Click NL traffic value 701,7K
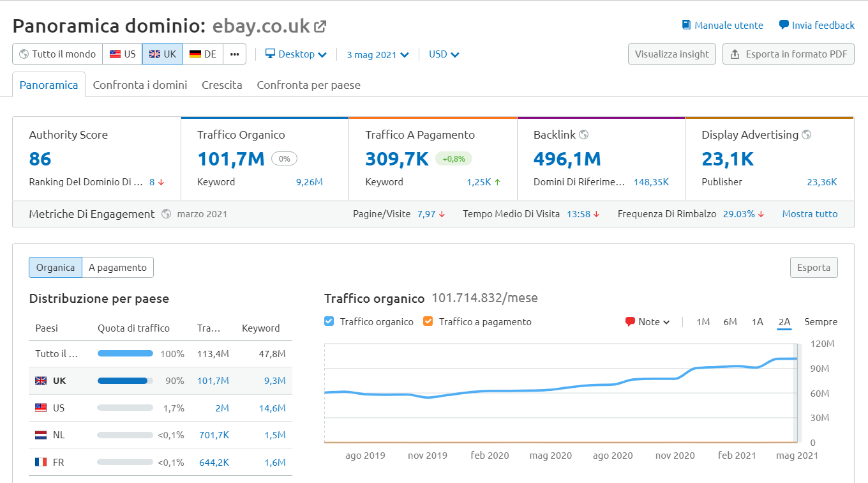The image size is (868, 483). coord(214,435)
